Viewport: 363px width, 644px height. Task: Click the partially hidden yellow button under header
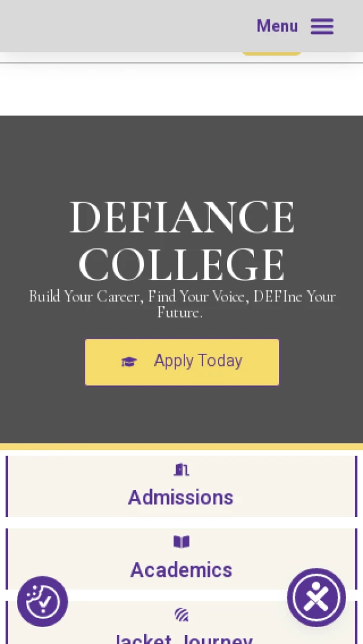(272, 54)
